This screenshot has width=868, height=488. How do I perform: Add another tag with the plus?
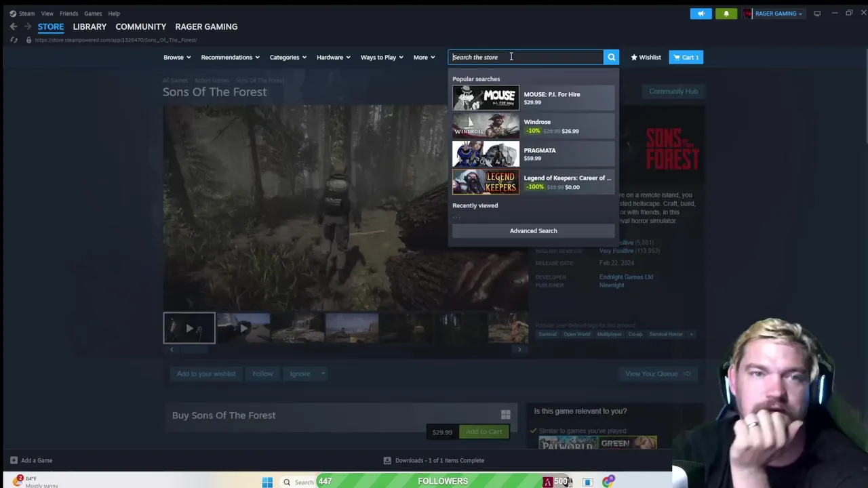[691, 334]
